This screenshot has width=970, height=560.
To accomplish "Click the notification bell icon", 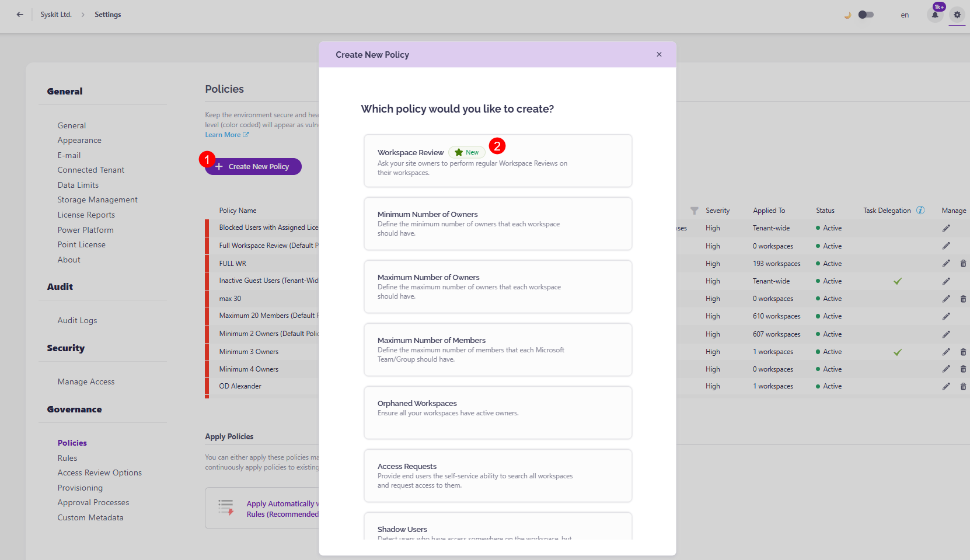I will [x=935, y=15].
